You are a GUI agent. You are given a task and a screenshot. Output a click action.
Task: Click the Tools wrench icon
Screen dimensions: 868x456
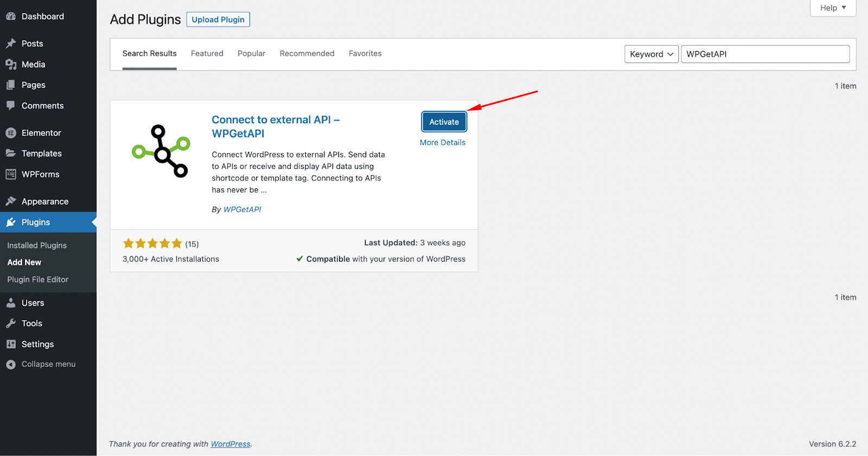[11, 324]
